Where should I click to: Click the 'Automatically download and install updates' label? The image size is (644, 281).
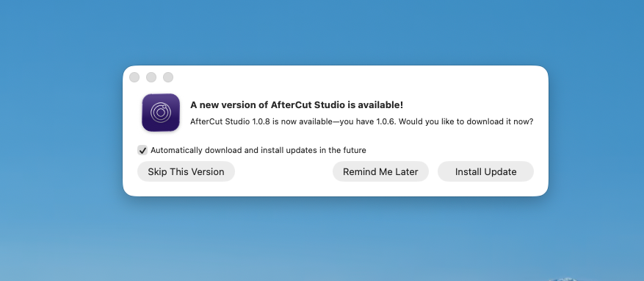click(x=258, y=150)
